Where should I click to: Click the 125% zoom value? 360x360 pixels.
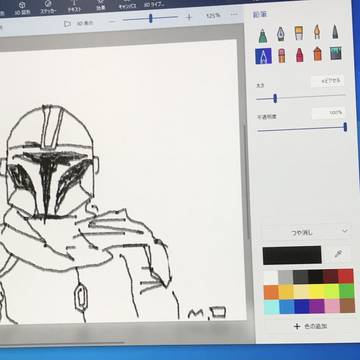click(213, 15)
